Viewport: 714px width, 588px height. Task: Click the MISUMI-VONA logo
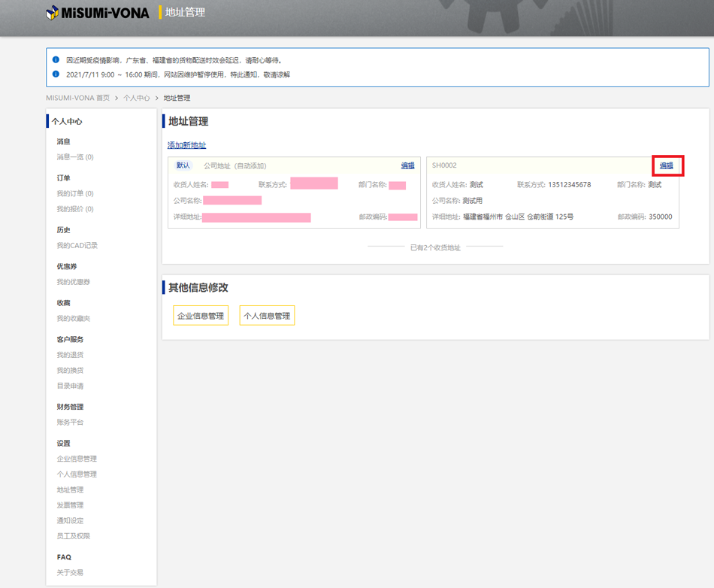[98, 13]
